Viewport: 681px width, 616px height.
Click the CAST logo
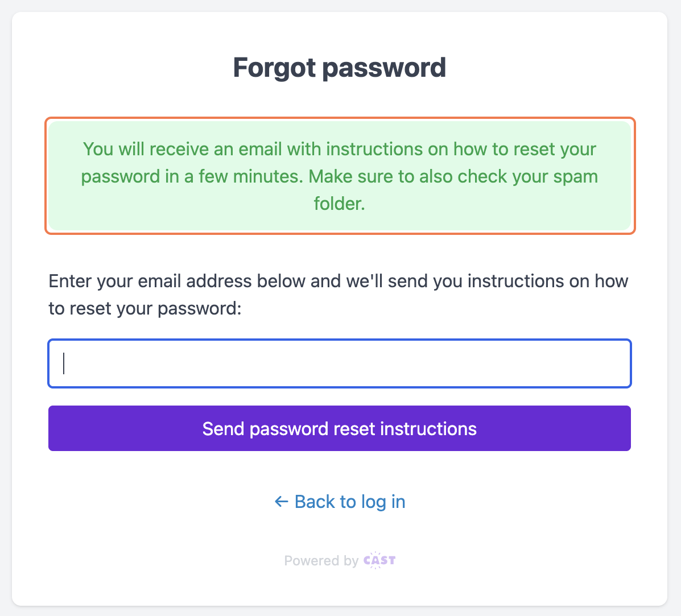pos(379,560)
